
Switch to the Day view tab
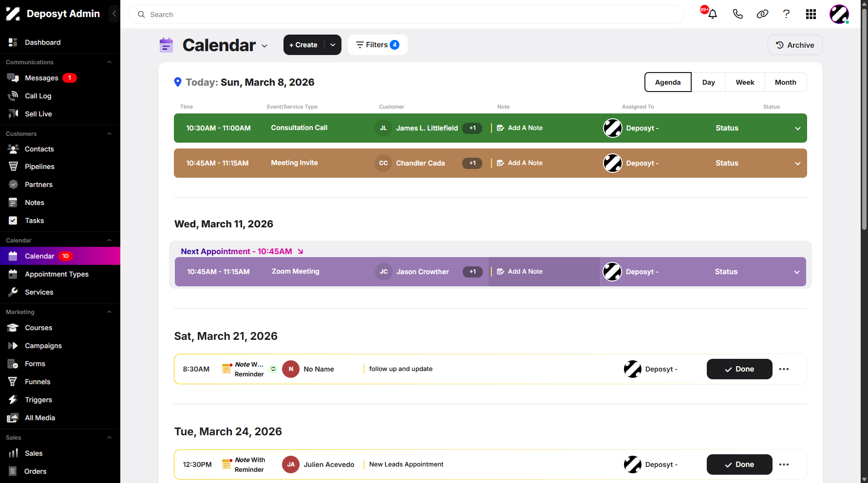pyautogui.click(x=708, y=82)
